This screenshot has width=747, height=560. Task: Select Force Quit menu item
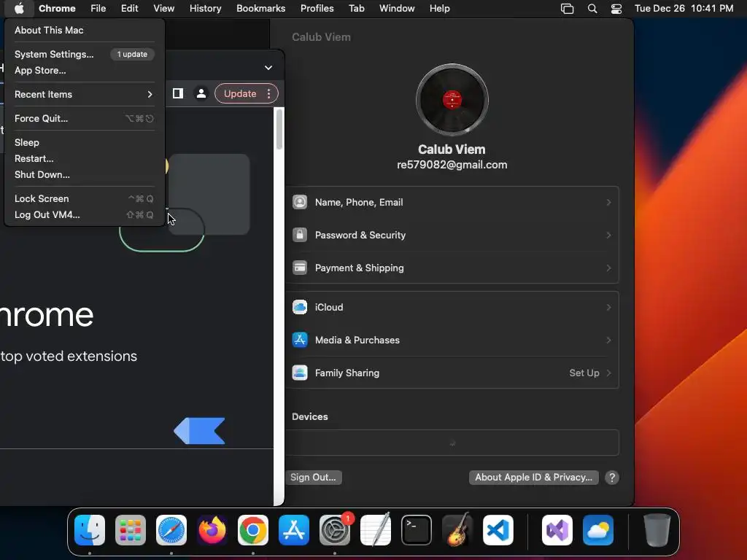click(x=84, y=119)
